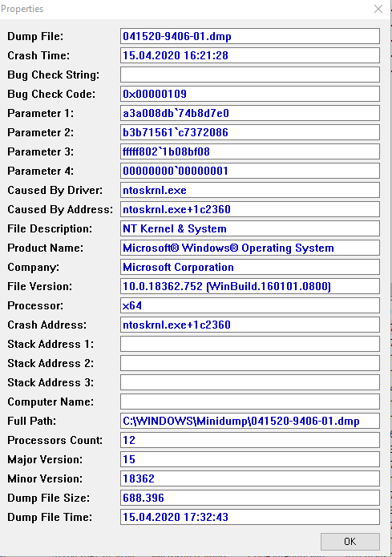This screenshot has height=557, width=392.
Task: Click the OK button
Action: [350, 541]
